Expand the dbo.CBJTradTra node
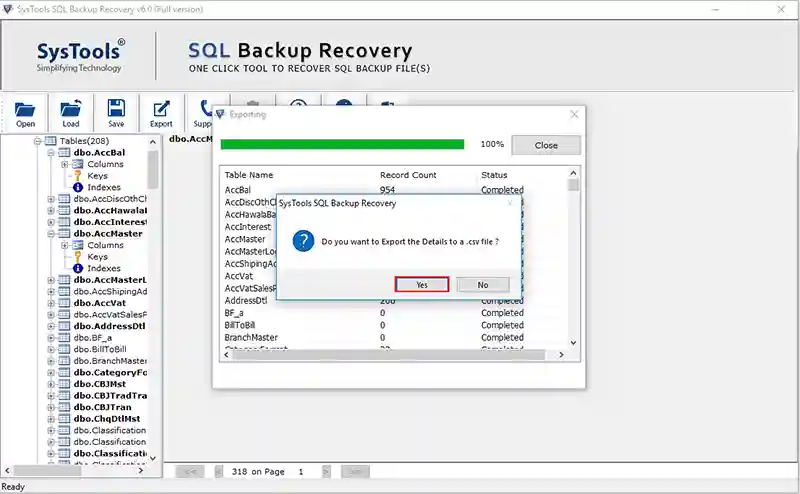 click(51, 396)
